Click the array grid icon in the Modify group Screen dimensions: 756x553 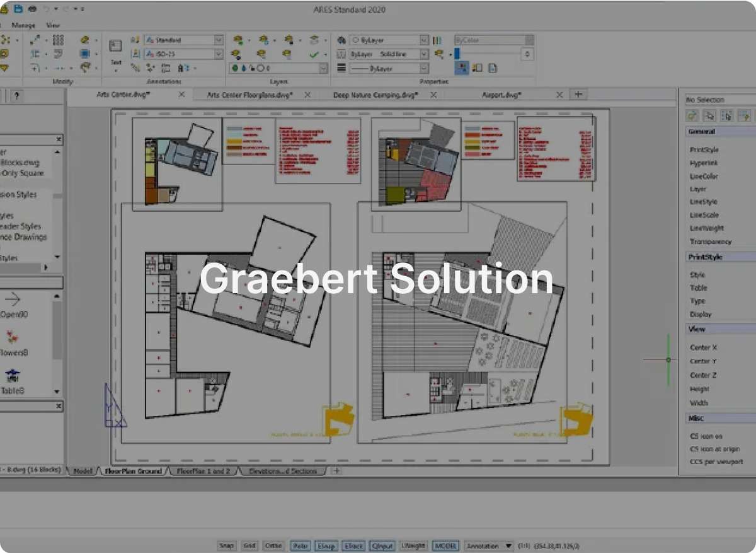pos(58,40)
